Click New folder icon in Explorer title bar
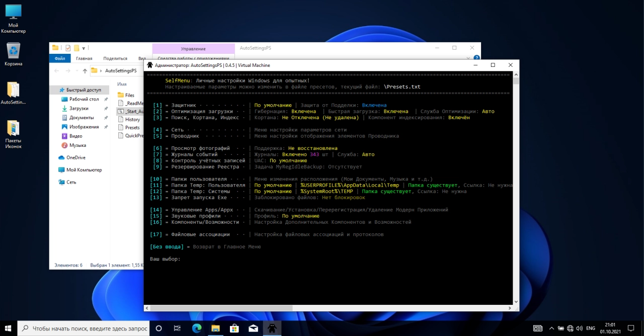This screenshot has height=336, width=644. click(76, 48)
